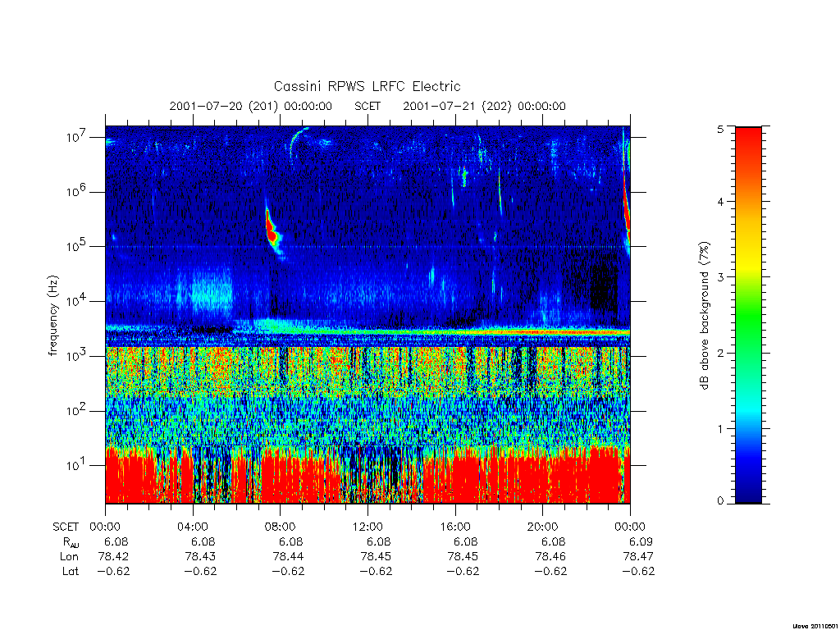This screenshot has height=630, width=840.
Task: Click the 08:00 time axis label
Action: [x=280, y=527]
